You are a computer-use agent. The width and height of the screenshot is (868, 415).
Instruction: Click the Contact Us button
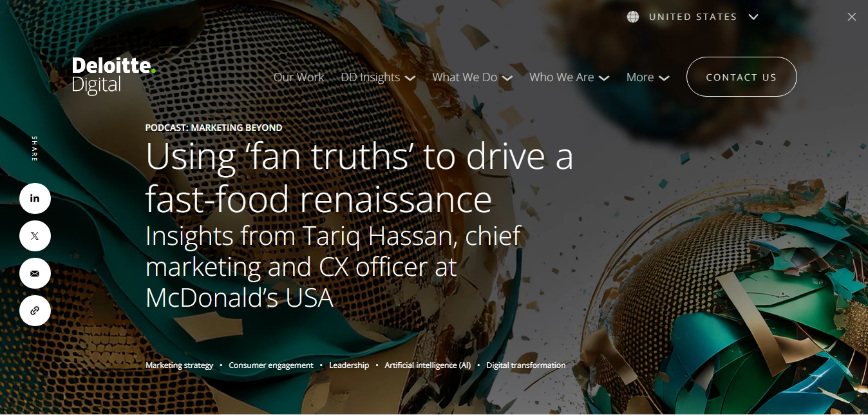tap(741, 77)
